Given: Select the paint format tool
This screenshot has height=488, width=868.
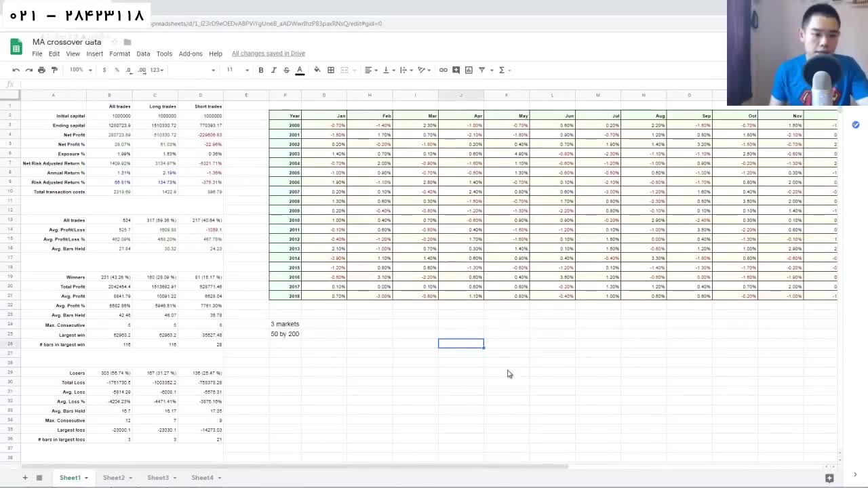Looking at the screenshot, I should pos(54,70).
